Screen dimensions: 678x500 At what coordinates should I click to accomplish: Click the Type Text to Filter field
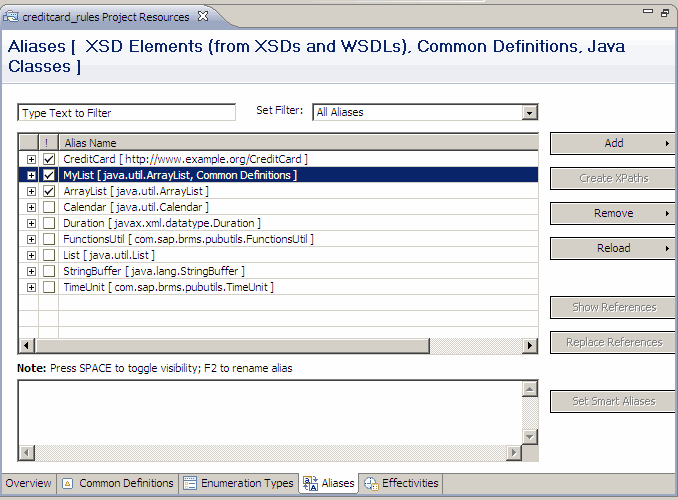point(127,113)
